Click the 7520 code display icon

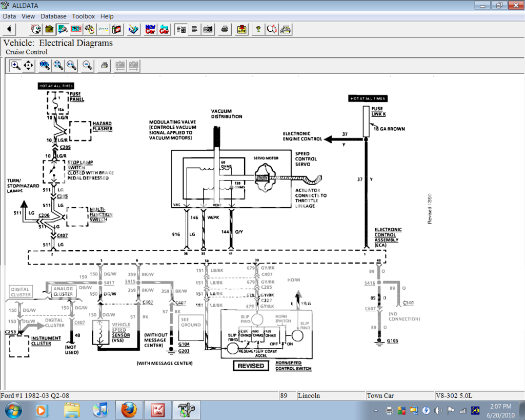click(76, 29)
